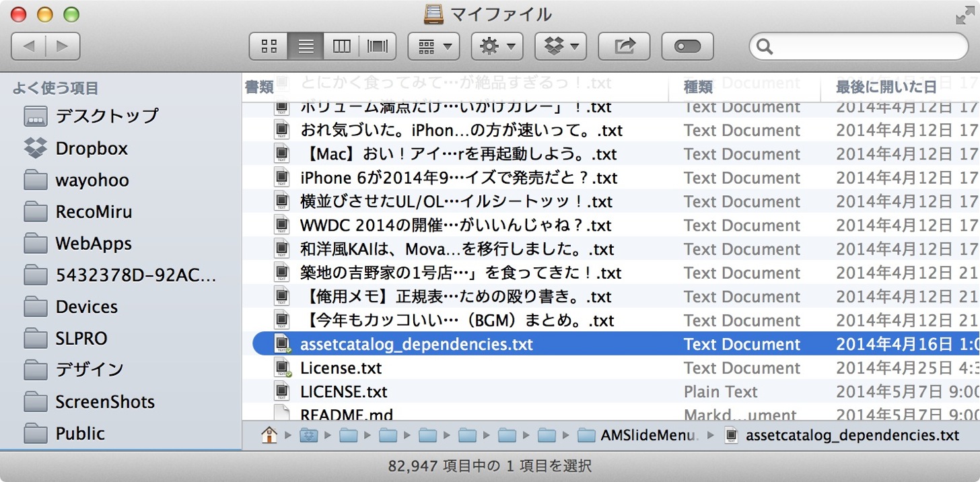Image resolution: width=980 pixels, height=482 pixels.
Task: Click the よく使う項目 sidebar header
Action: tap(55, 88)
